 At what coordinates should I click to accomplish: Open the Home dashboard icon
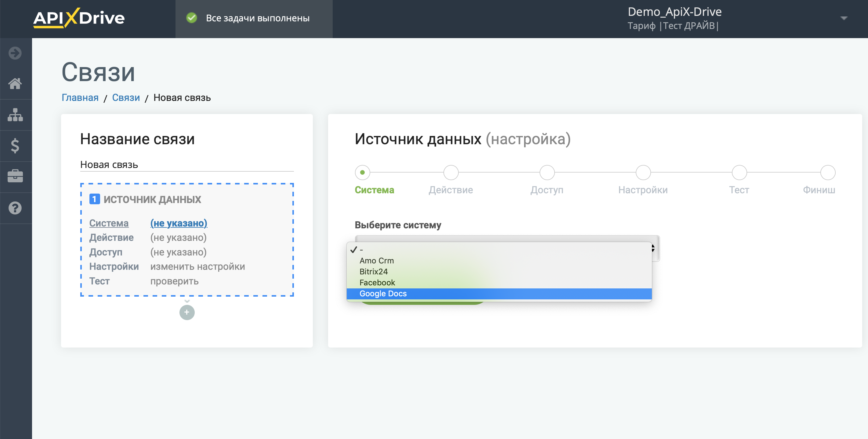(x=15, y=84)
